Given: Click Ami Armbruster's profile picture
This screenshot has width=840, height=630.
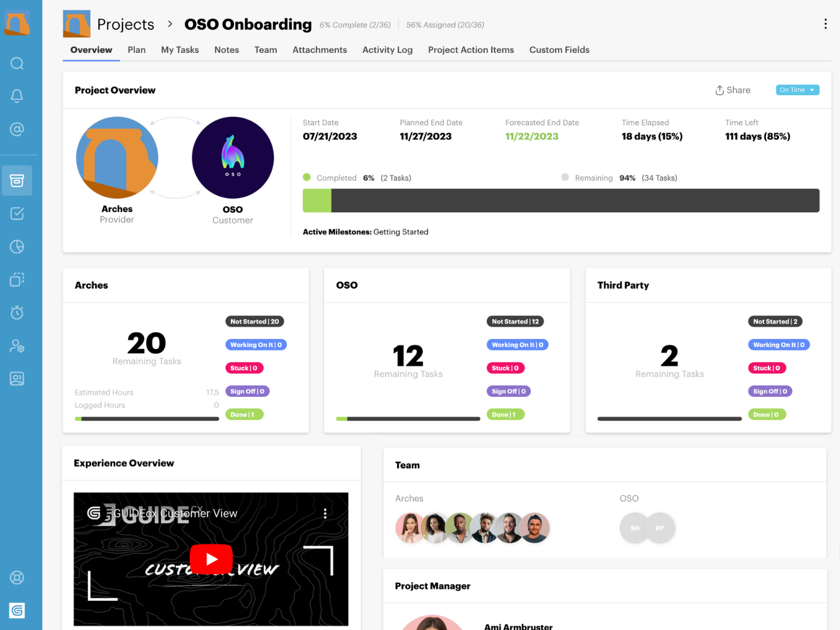Looking at the screenshot, I should click(432, 623).
